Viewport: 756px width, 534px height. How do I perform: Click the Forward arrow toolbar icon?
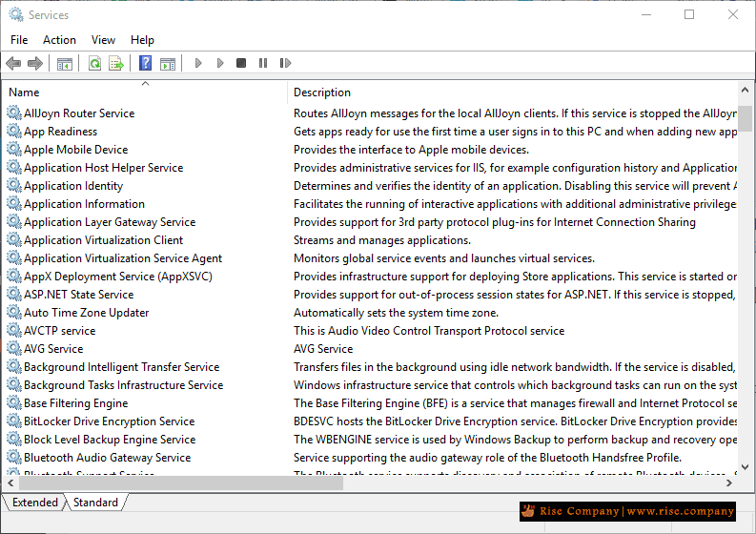tap(35, 63)
